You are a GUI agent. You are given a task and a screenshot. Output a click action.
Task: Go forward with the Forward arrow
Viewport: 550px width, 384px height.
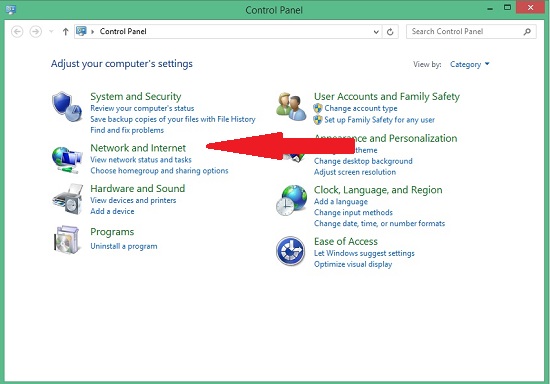35,32
